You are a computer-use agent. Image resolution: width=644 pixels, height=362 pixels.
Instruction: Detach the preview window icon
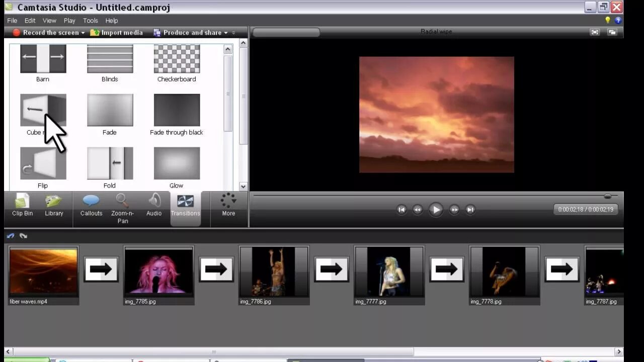click(x=612, y=32)
